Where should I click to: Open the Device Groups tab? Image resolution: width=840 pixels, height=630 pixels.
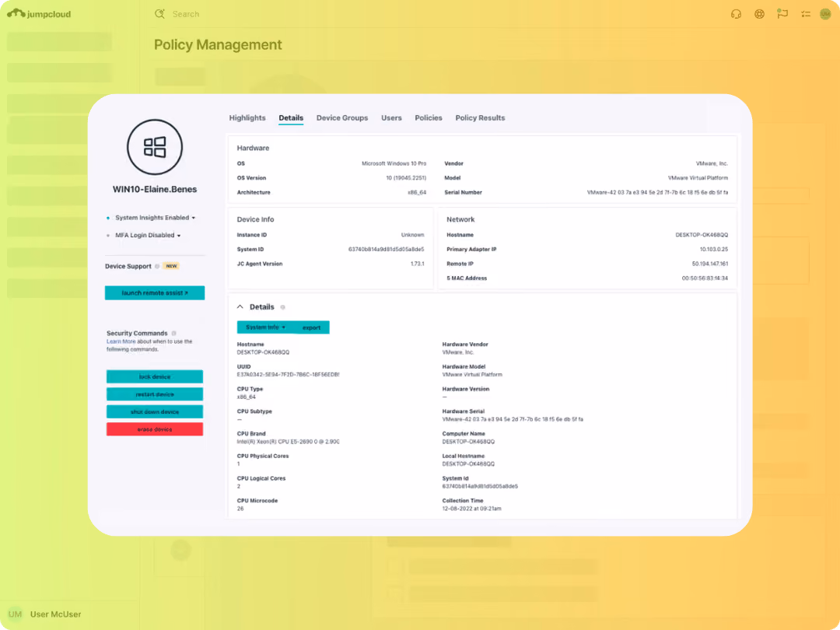coord(341,118)
